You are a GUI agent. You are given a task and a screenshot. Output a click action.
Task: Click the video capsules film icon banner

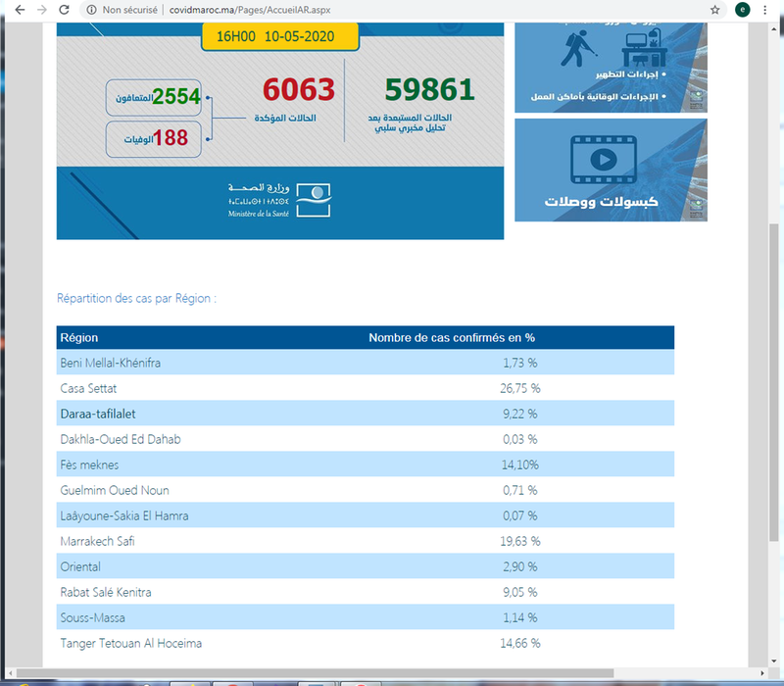pos(611,170)
